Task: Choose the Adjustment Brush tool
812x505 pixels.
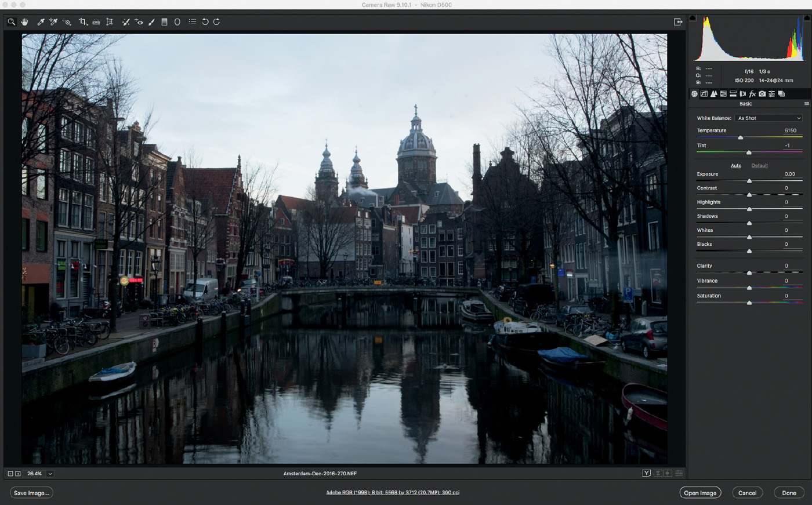Action: click(151, 22)
